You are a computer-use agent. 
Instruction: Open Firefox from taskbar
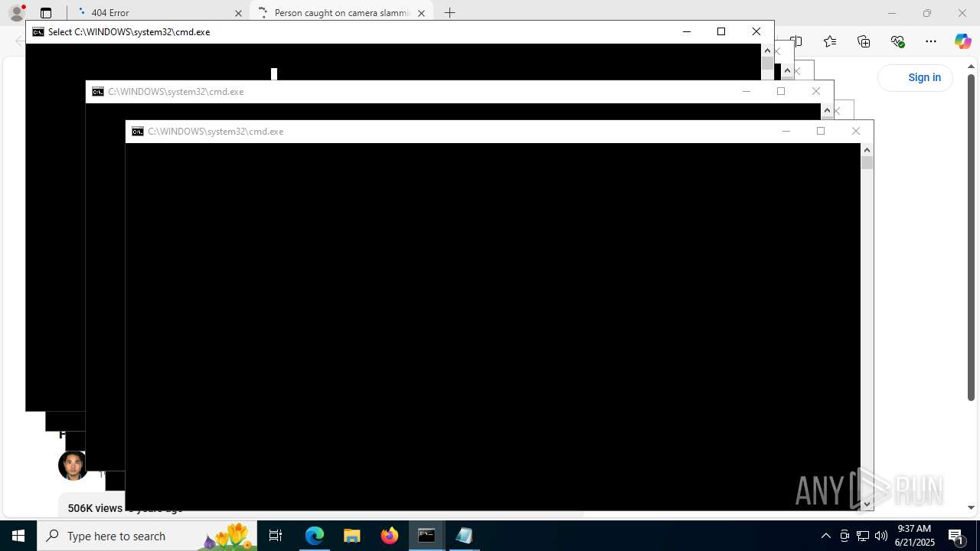tap(390, 536)
